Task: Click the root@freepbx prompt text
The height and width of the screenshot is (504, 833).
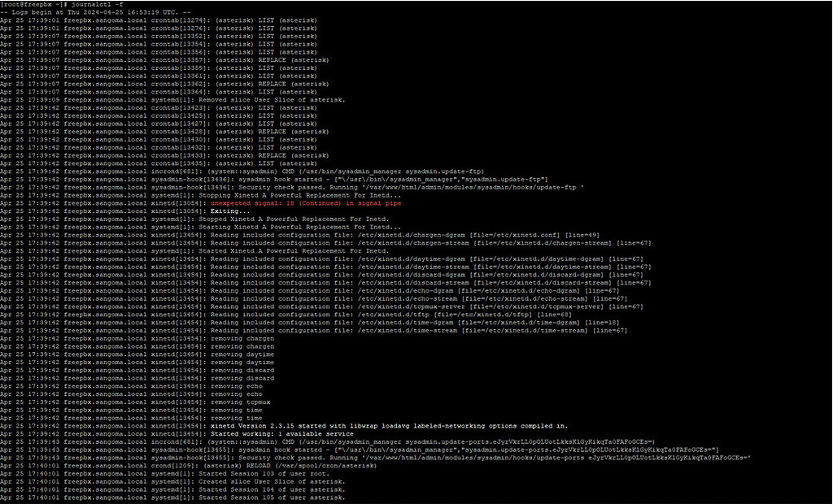Action: coord(24,3)
